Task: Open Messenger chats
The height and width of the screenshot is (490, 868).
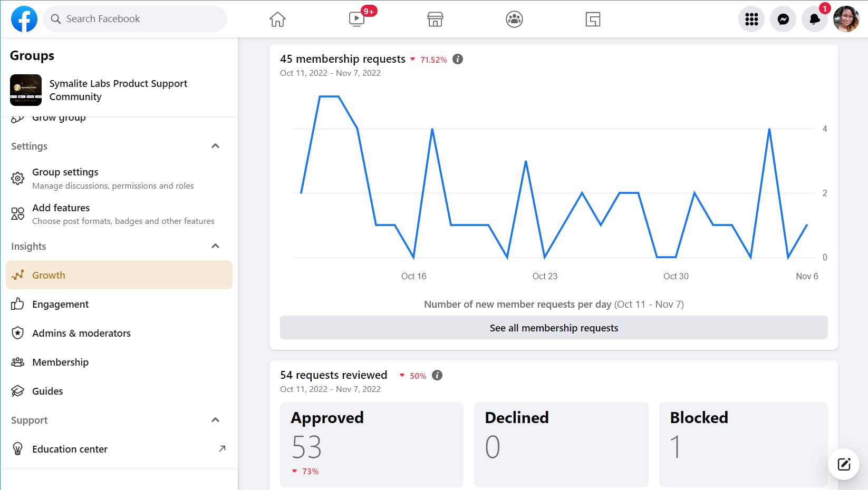Action: [x=783, y=19]
